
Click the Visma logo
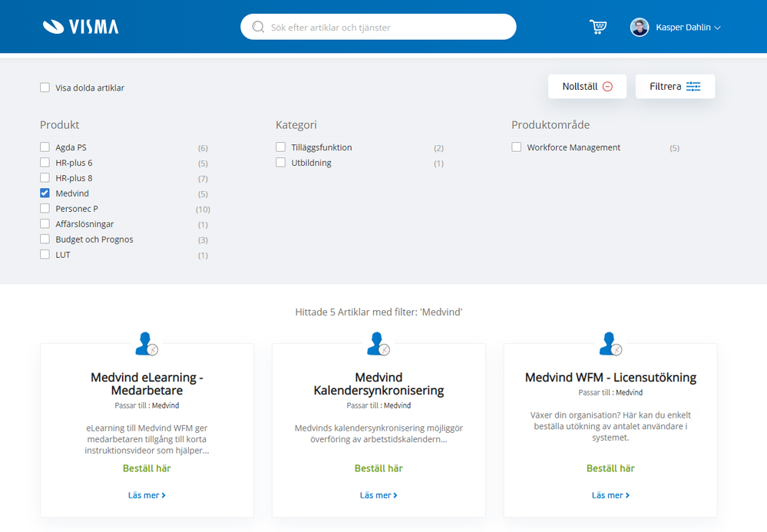click(81, 26)
